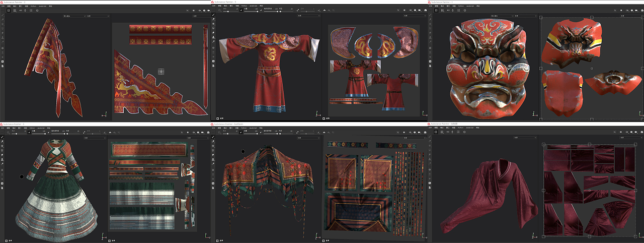644x243 pixels.
Task: Select the Polygon Fill tool in the robe window
Action: (x=213, y=28)
